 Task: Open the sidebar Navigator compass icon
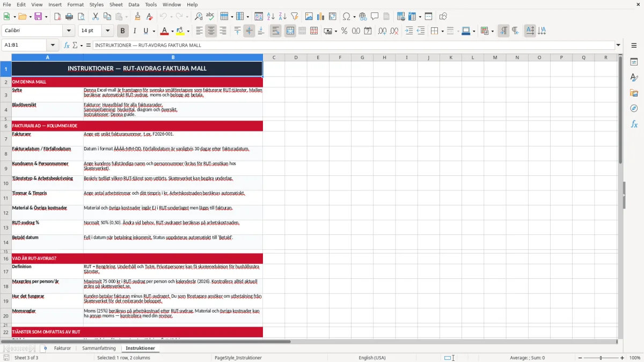click(x=634, y=108)
